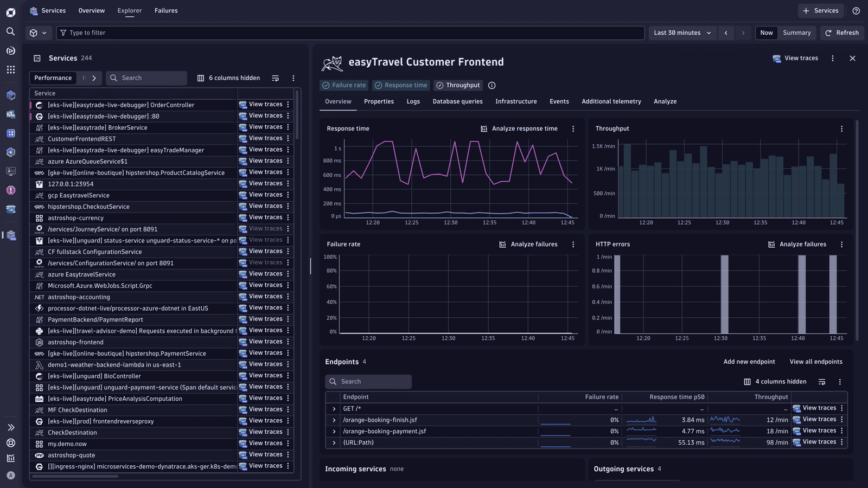Open Services list kebab menu
The image size is (868, 488).
coord(293,78)
